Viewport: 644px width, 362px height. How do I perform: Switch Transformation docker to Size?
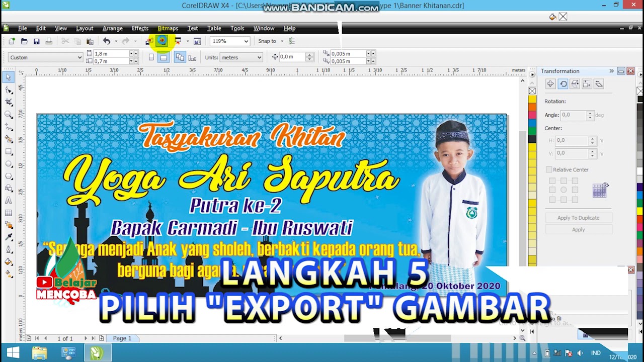click(x=587, y=84)
